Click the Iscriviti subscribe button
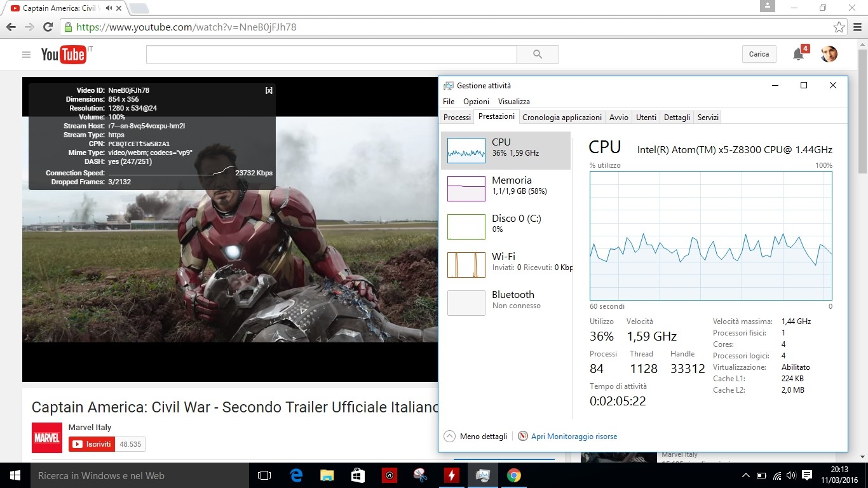868x488 pixels. (x=92, y=444)
